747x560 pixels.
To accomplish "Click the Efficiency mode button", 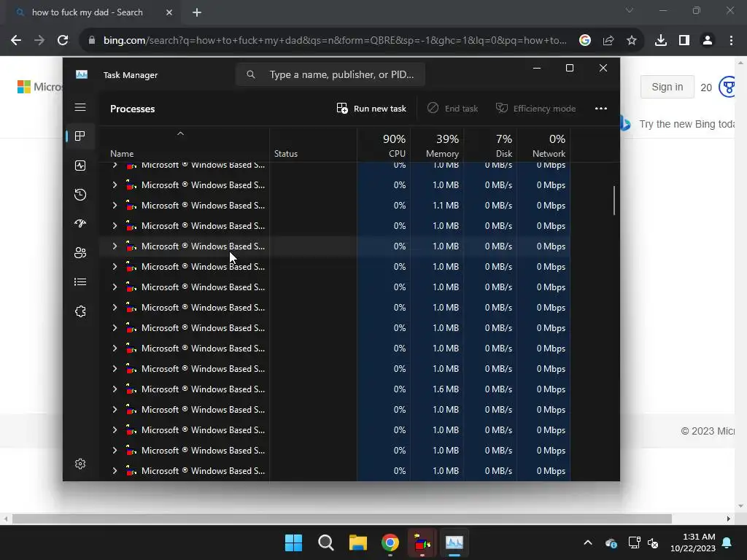I will coord(536,109).
